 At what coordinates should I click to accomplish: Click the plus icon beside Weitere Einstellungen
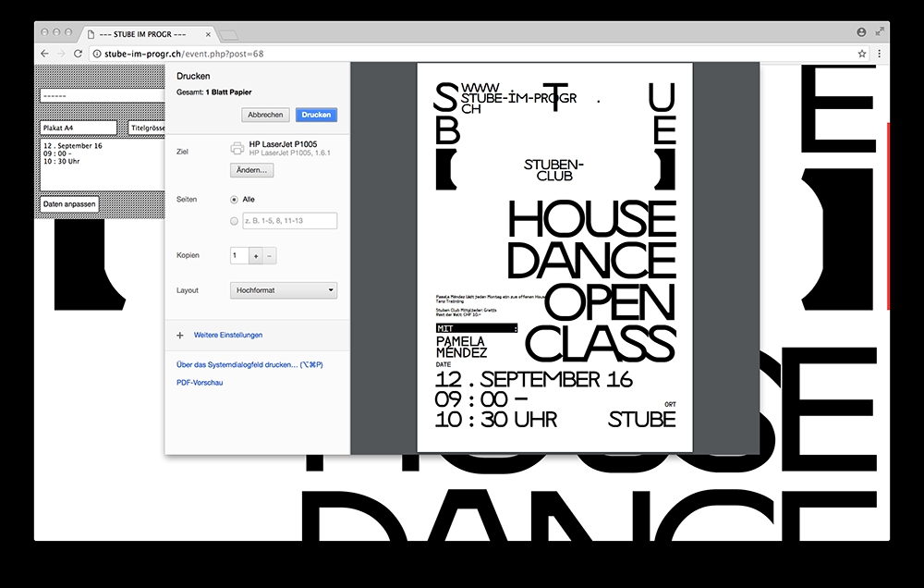point(180,335)
